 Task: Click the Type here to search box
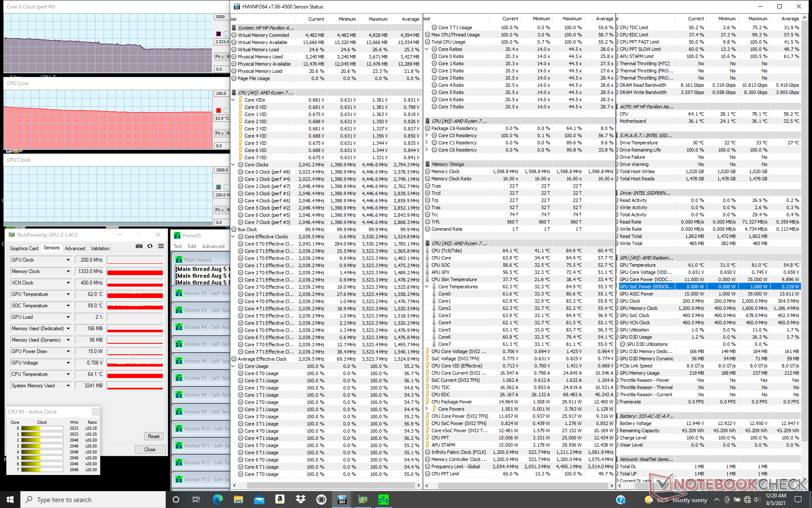[93, 500]
